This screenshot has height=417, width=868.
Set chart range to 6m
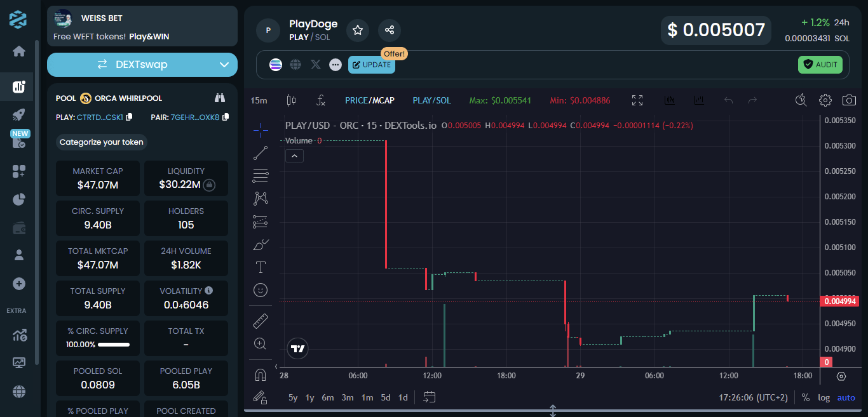328,397
